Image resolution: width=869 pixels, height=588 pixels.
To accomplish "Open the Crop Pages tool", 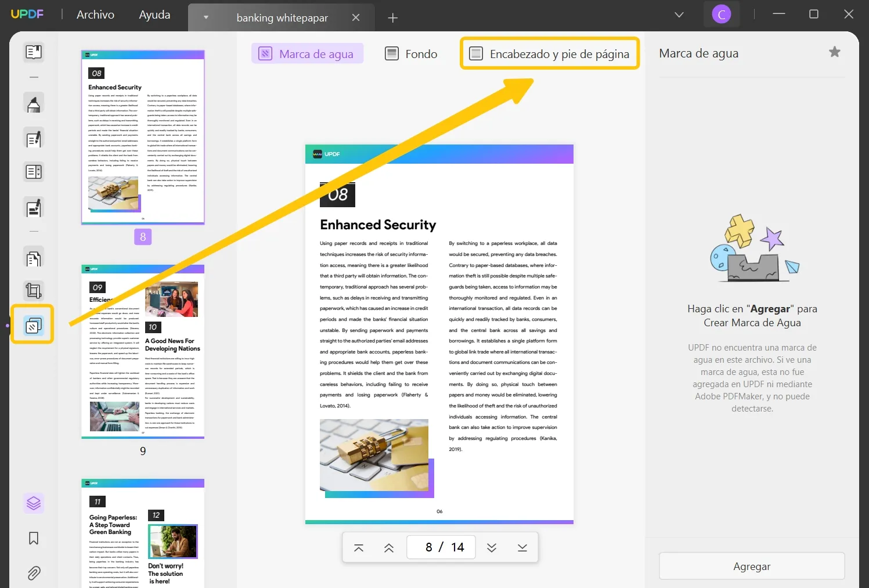I will 34,290.
